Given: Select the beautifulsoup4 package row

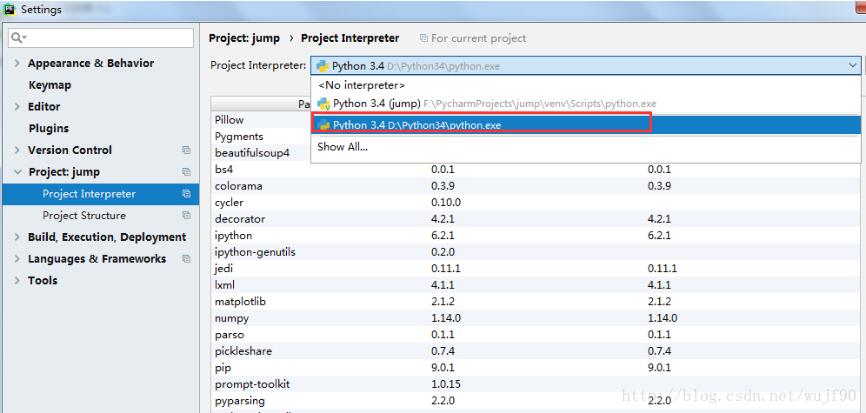Looking at the screenshot, I should (261, 153).
